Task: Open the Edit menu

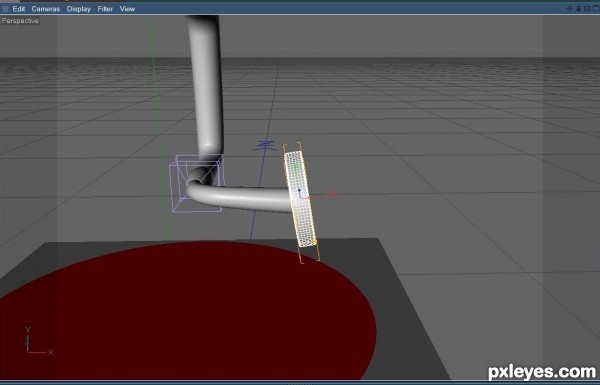Action: tap(19, 8)
